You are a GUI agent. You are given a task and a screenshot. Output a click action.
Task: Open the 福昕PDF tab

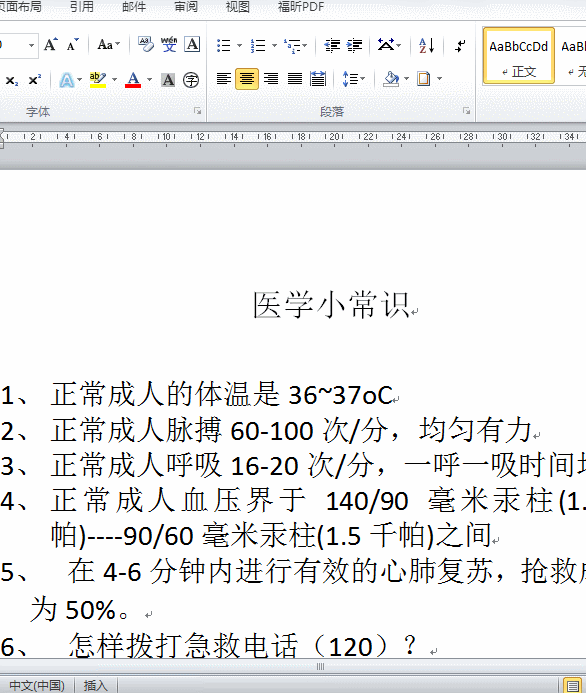[301, 6]
